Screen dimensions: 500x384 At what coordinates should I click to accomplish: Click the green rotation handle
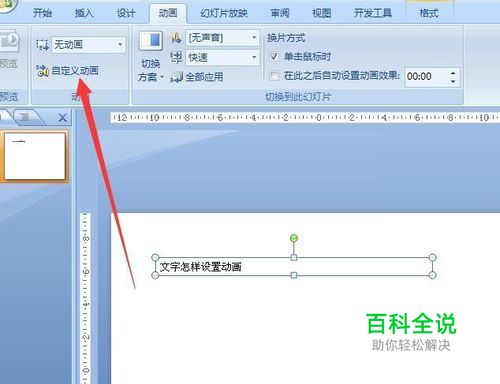click(x=294, y=238)
